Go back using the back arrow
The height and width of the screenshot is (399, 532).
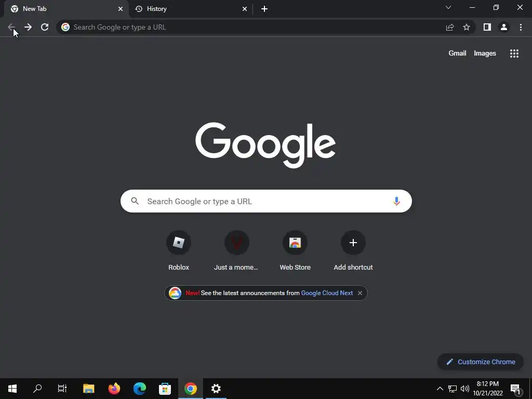11,27
